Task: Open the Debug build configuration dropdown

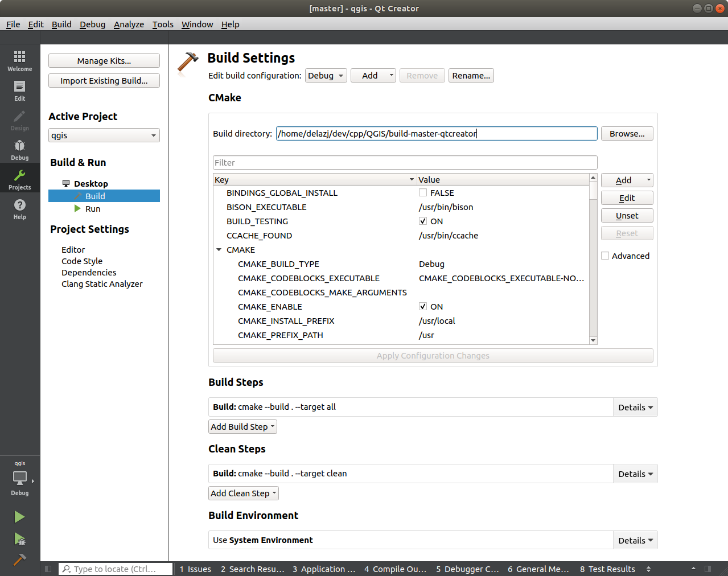Action: pyautogui.click(x=326, y=76)
